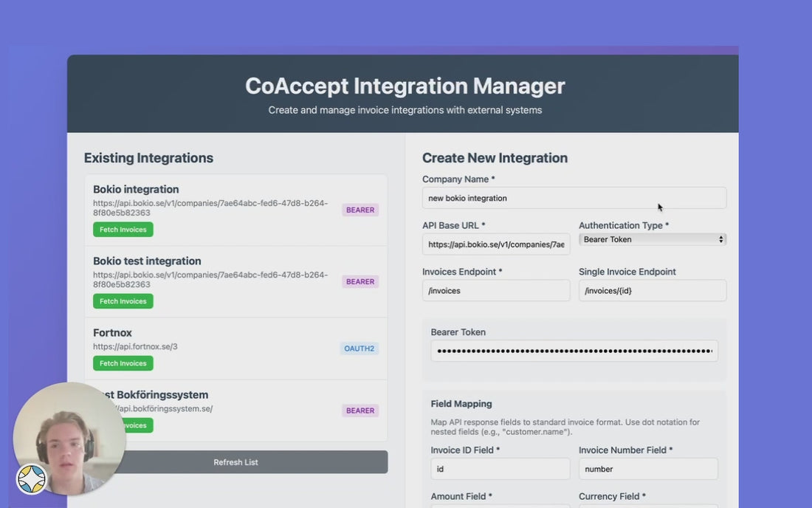Click the Invoice Number Field input
This screenshot has height=508, width=812.
(x=648, y=469)
